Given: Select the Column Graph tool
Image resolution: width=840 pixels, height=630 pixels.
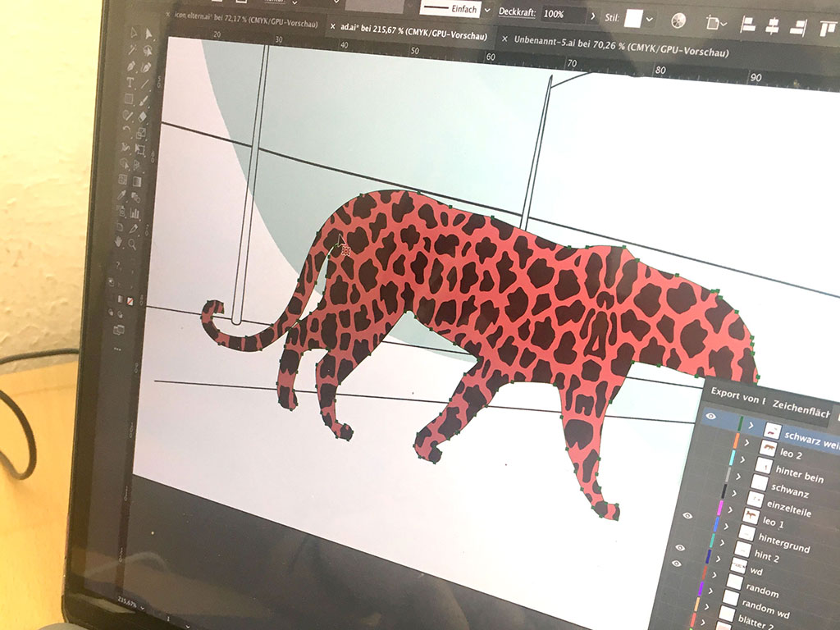Looking at the screenshot, I should pos(135,213).
